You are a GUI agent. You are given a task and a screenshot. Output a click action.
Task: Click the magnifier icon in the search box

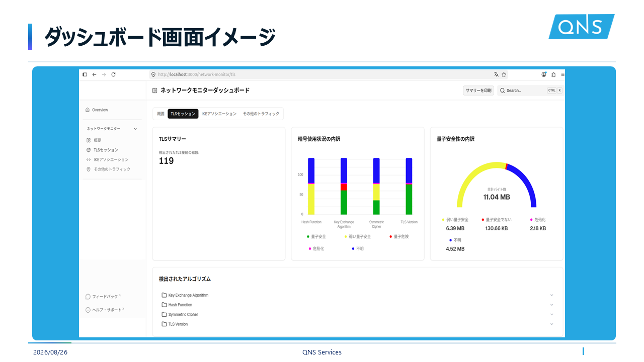point(502,90)
